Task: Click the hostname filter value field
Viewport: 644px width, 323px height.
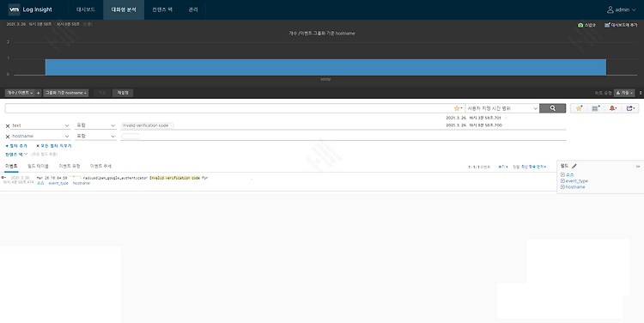Action: pos(343,136)
